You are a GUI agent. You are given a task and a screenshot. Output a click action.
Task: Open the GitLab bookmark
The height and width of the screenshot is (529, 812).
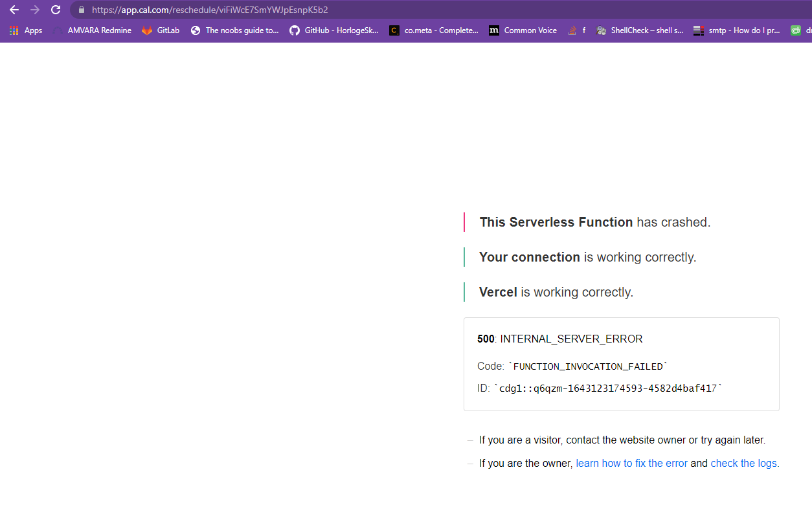161,30
